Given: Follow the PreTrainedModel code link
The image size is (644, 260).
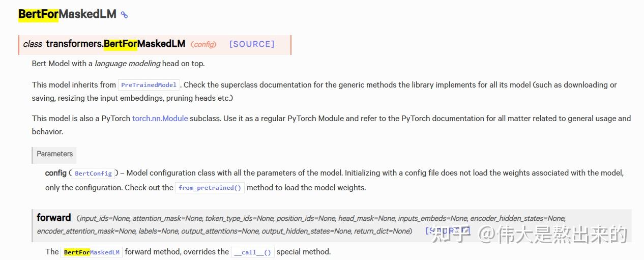Looking at the screenshot, I should point(149,85).
